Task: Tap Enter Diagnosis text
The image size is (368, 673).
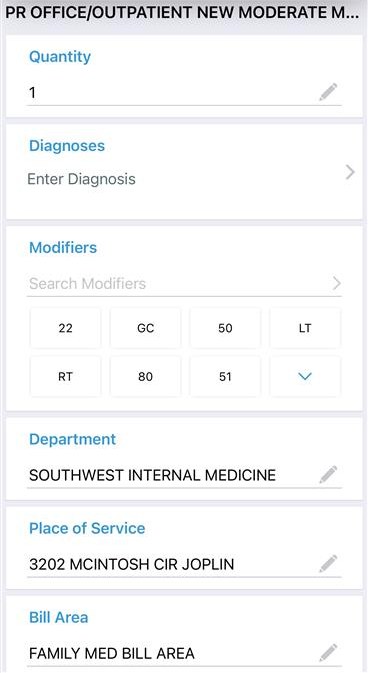Action: click(82, 179)
